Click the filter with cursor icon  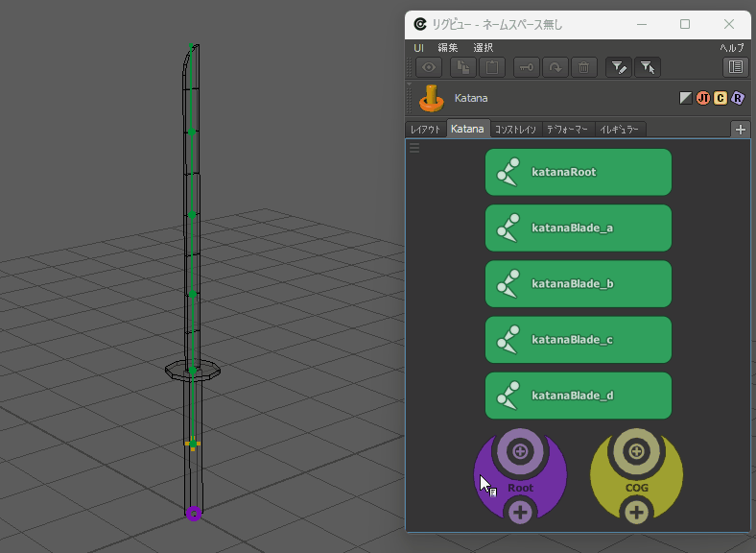pos(648,67)
